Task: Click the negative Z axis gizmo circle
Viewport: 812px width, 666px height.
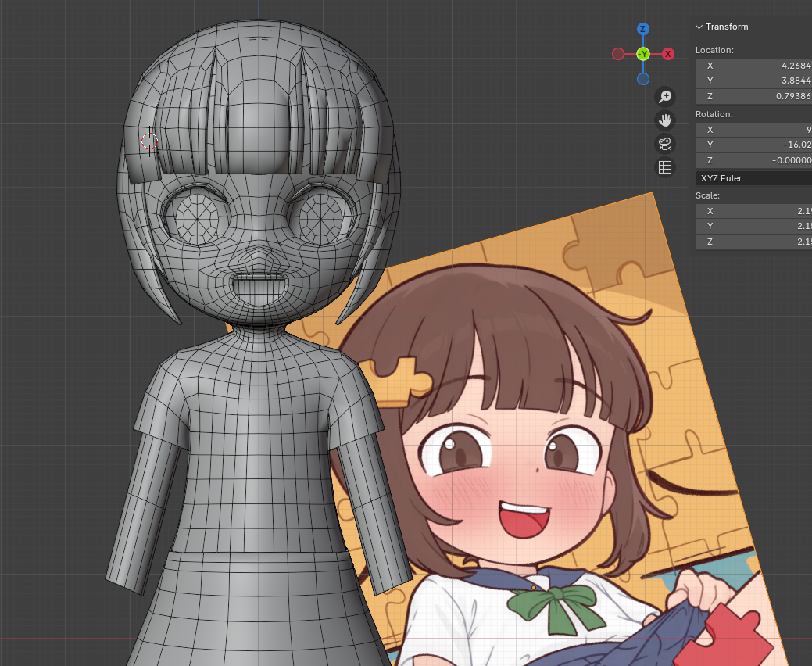Action: [x=642, y=79]
